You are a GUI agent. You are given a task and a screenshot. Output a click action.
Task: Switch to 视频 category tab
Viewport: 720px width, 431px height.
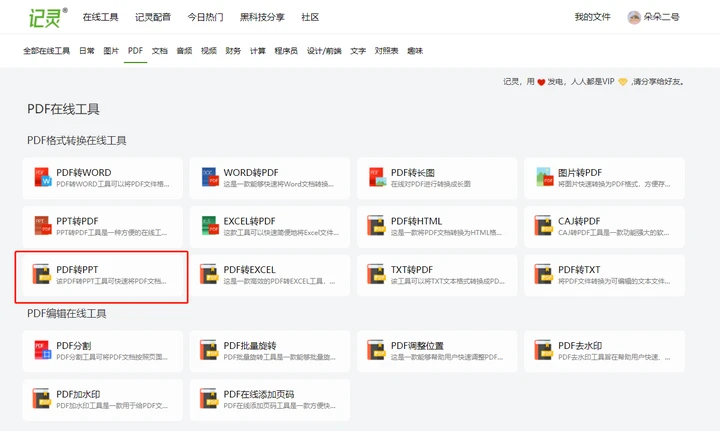pos(209,51)
